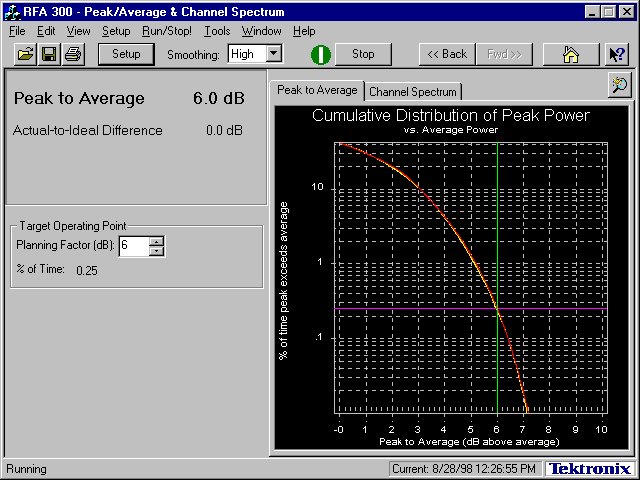
Task: Open the Run/Stop! menu
Action: pos(167,31)
